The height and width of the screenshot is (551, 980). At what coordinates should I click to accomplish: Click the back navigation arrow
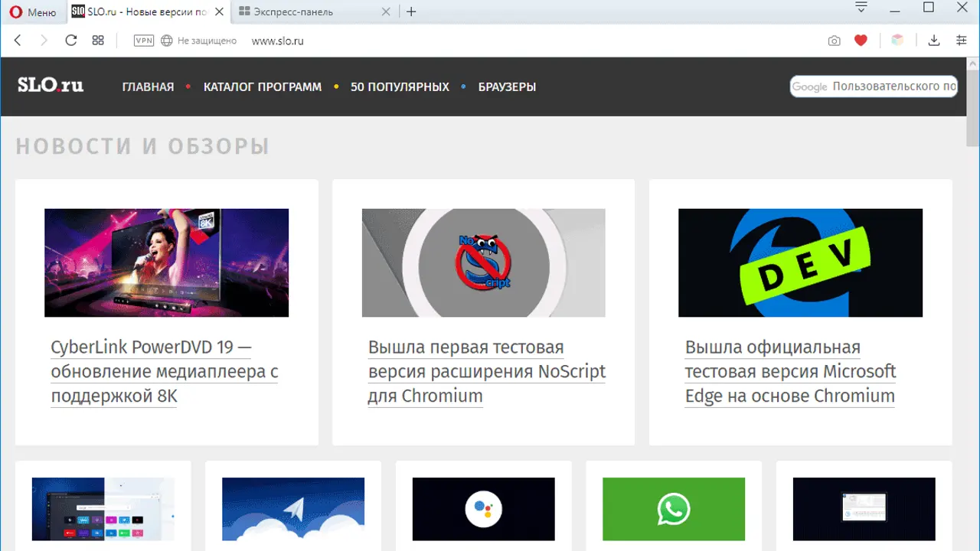(18, 41)
